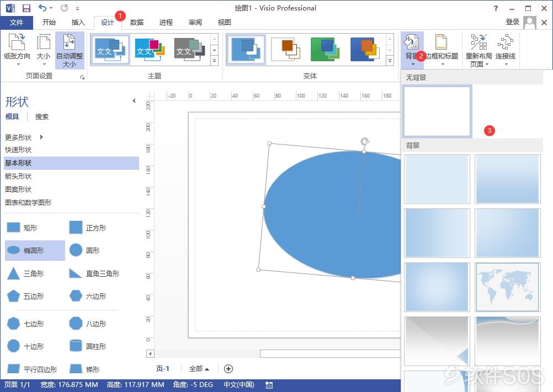The height and width of the screenshot is (392, 553).
Task: Select the 页-1 page tab
Action: coord(163,368)
